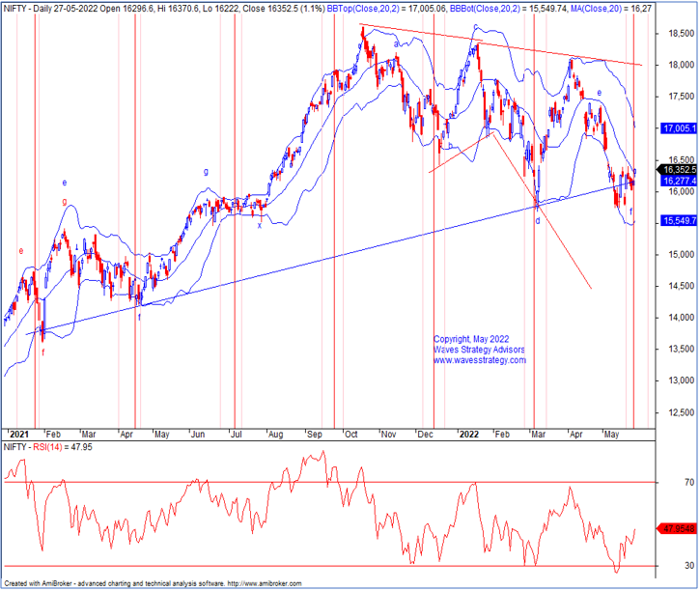The height and width of the screenshot is (591, 700).
Task: Click the Sep month label on time axis
Action: pos(315,435)
